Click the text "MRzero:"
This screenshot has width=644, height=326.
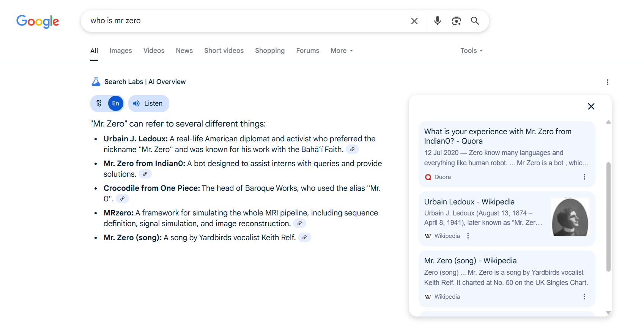[118, 213]
